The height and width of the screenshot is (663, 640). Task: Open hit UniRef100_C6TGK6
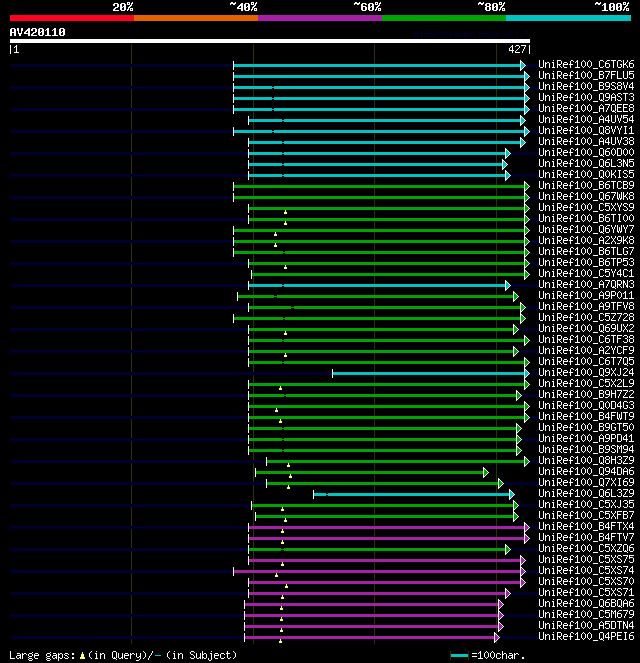click(586, 64)
